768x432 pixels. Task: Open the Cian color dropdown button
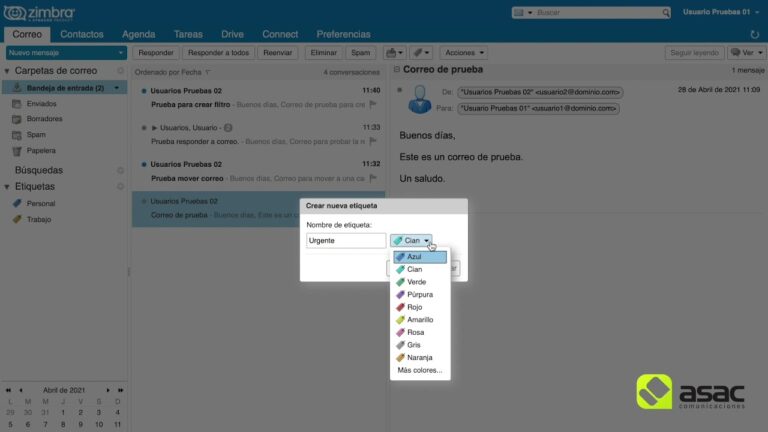[x=411, y=240]
